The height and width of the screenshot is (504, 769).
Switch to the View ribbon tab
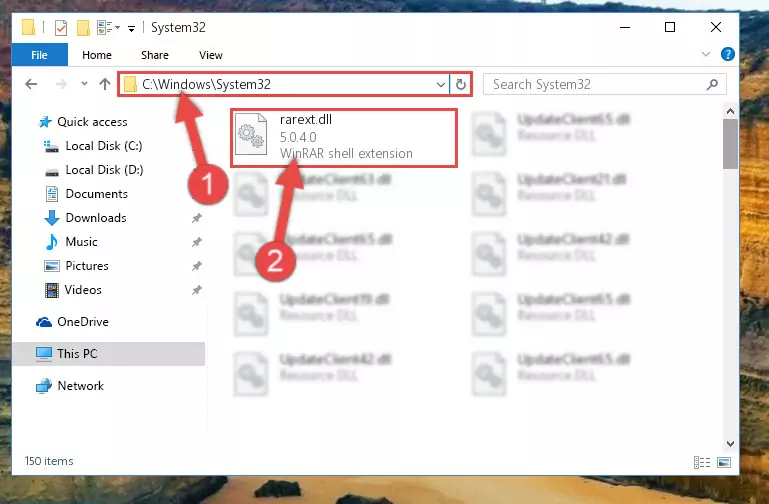(211, 55)
